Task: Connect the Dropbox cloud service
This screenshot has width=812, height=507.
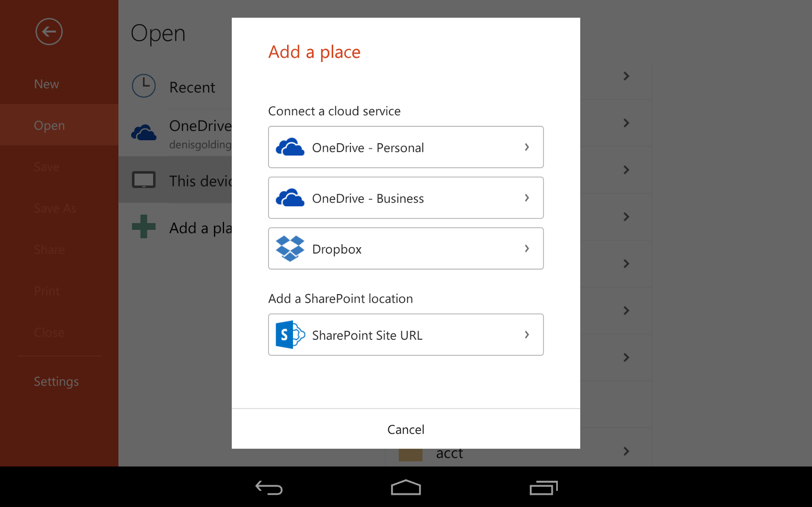Action: (406, 249)
